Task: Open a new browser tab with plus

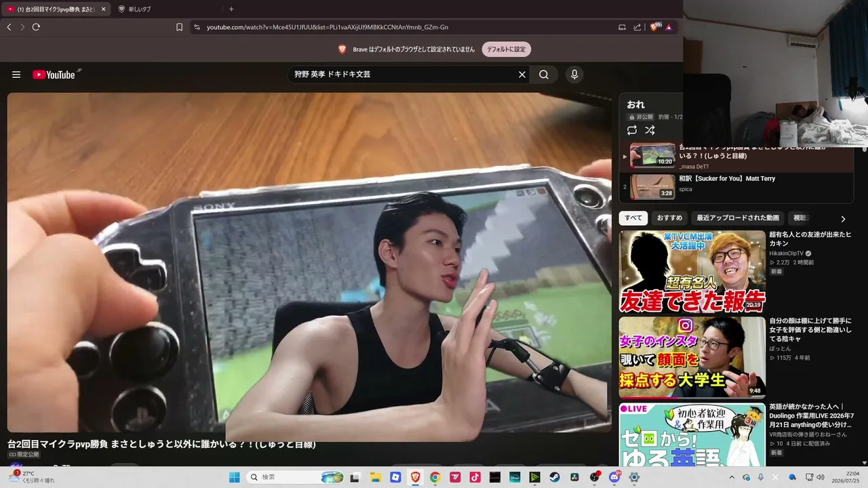Action: pos(231,9)
